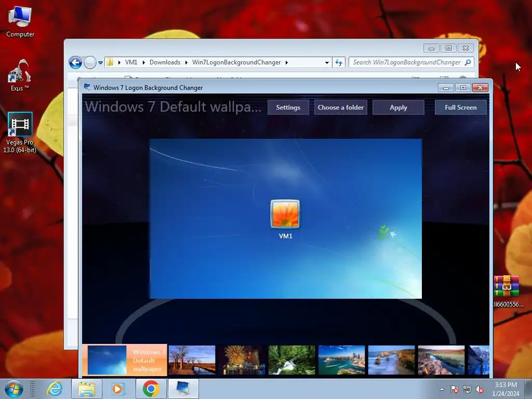Select the Downloads breadcrumb in Explorer

click(x=165, y=62)
